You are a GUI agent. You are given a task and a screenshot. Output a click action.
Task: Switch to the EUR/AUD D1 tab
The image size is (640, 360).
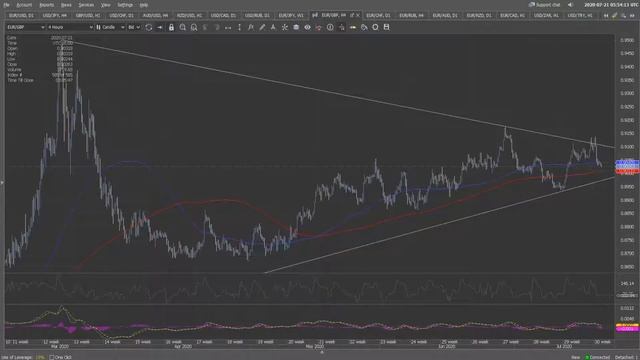pos(445,16)
